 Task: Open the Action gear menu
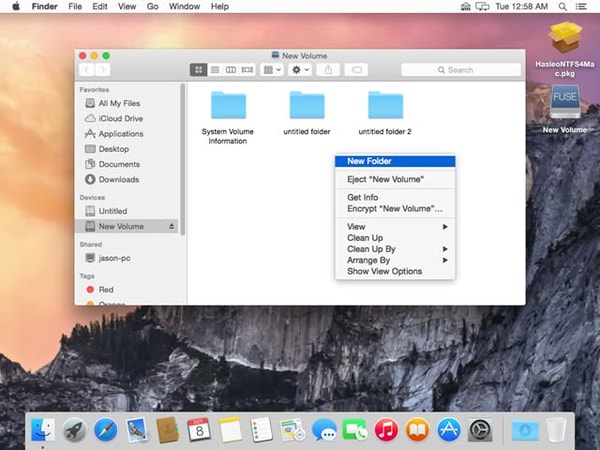pyautogui.click(x=300, y=70)
